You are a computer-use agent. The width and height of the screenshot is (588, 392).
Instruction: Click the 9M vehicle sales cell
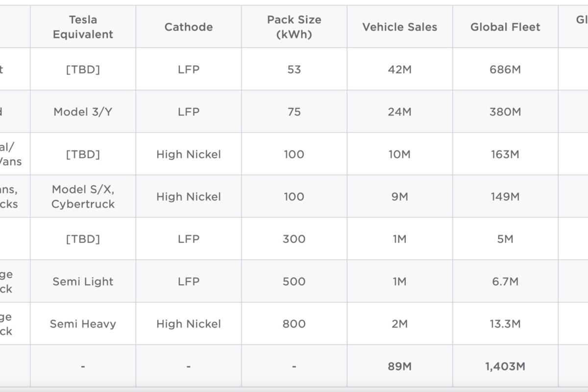tap(400, 196)
